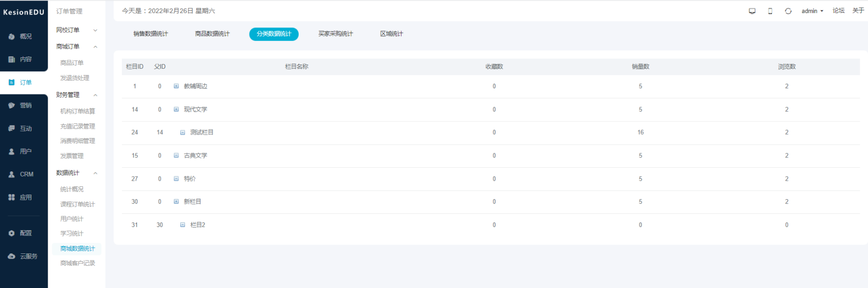
Task: Expand the 教辅周边 category row
Action: (176, 86)
